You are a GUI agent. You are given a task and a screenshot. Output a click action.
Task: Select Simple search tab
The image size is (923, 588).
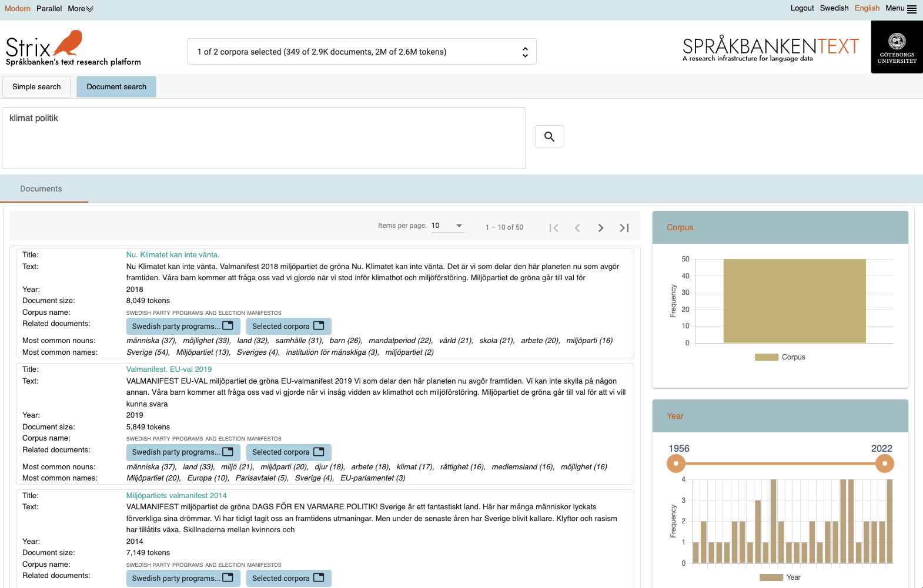tap(36, 87)
